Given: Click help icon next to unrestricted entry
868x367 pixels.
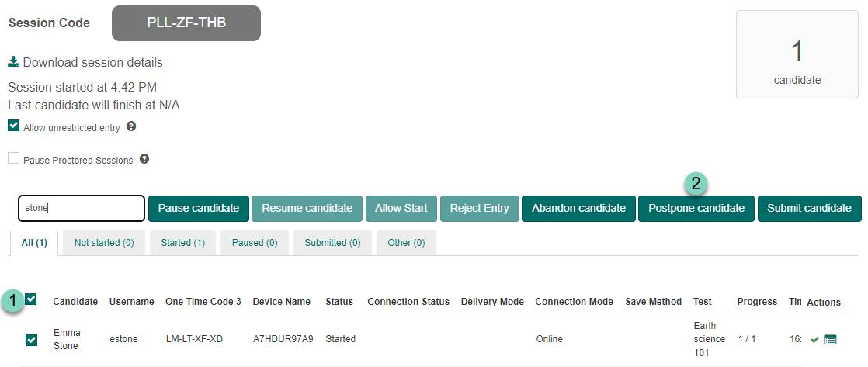Looking at the screenshot, I should click(131, 126).
